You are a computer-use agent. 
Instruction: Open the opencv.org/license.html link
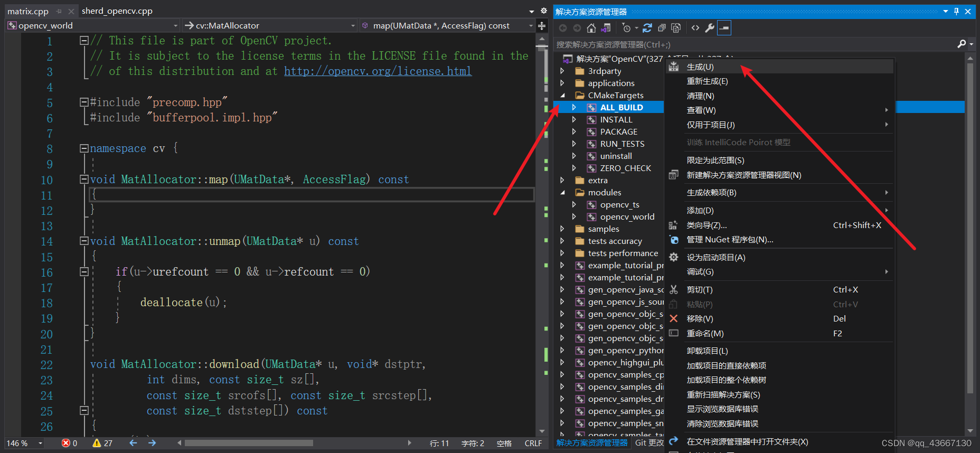tap(378, 71)
